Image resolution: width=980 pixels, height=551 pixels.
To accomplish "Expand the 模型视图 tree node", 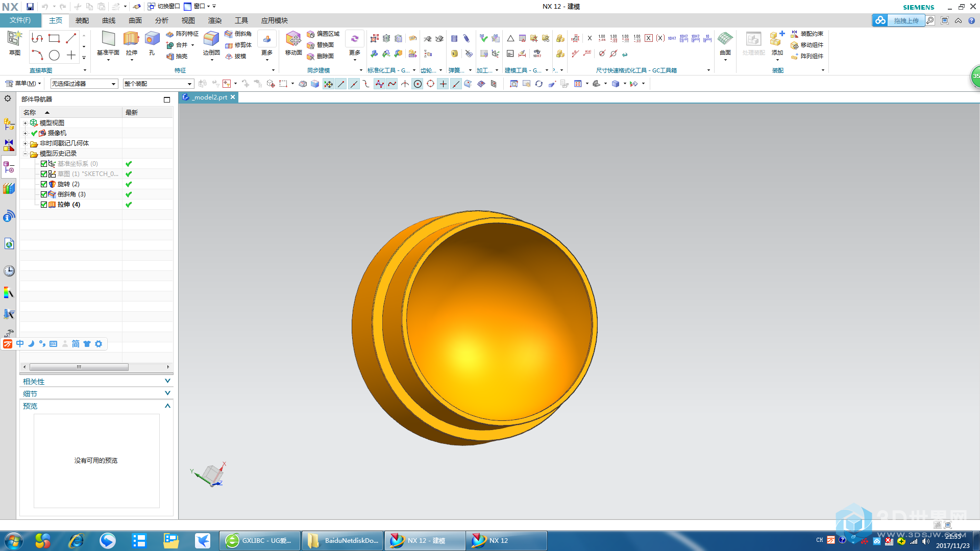I will [25, 123].
